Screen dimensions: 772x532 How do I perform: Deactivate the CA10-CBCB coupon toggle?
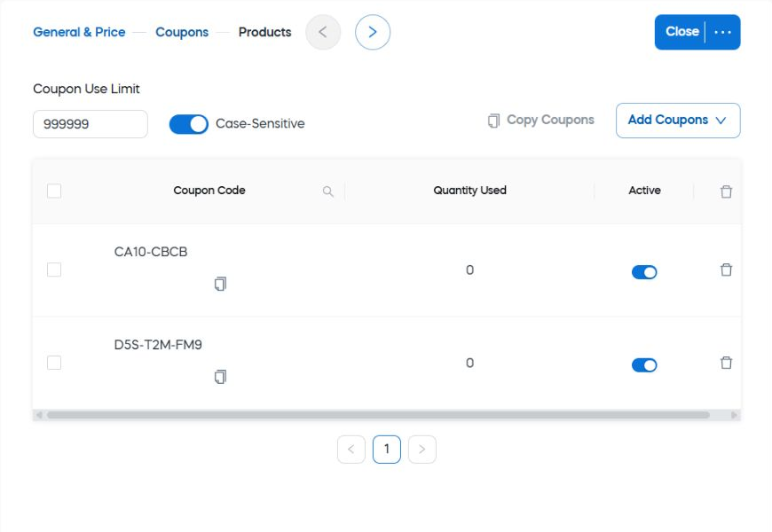tap(644, 272)
